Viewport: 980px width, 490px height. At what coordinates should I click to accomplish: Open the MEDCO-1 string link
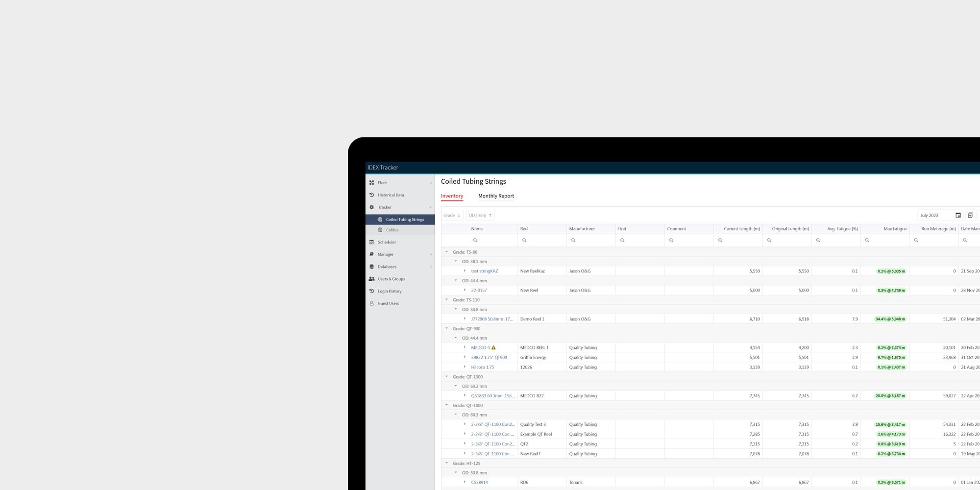480,347
